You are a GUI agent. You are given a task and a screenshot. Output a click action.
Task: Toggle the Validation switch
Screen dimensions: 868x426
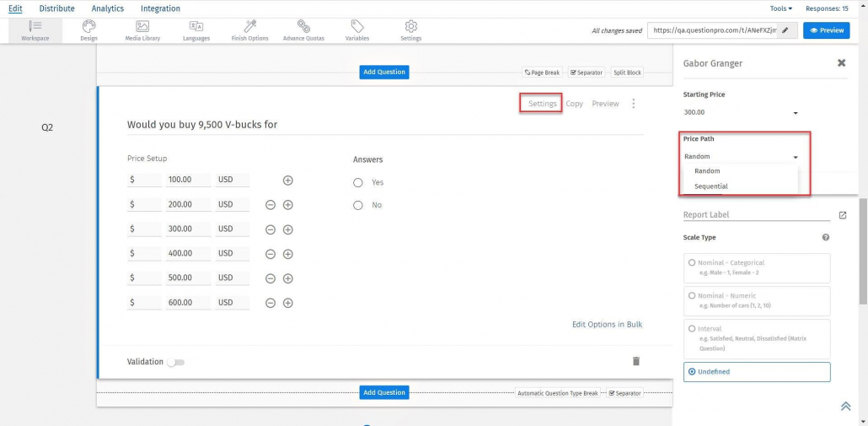(175, 362)
